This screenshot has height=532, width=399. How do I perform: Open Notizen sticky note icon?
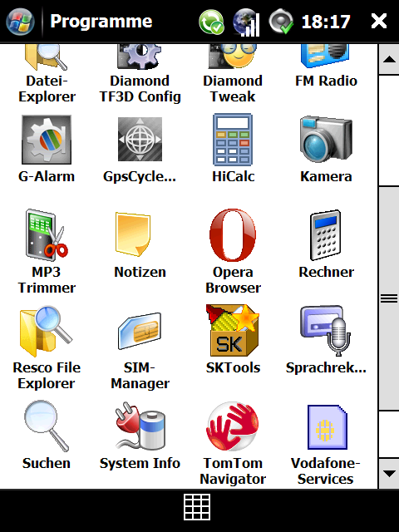[x=133, y=234]
